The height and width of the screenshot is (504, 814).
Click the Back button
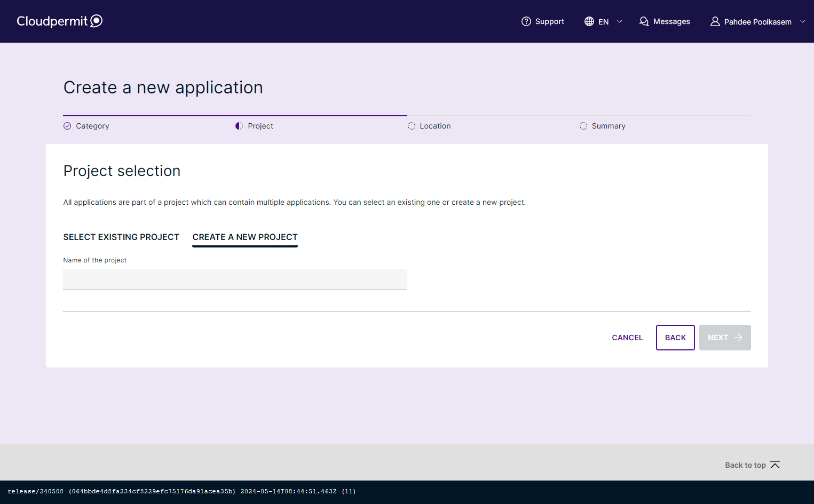[675, 338]
